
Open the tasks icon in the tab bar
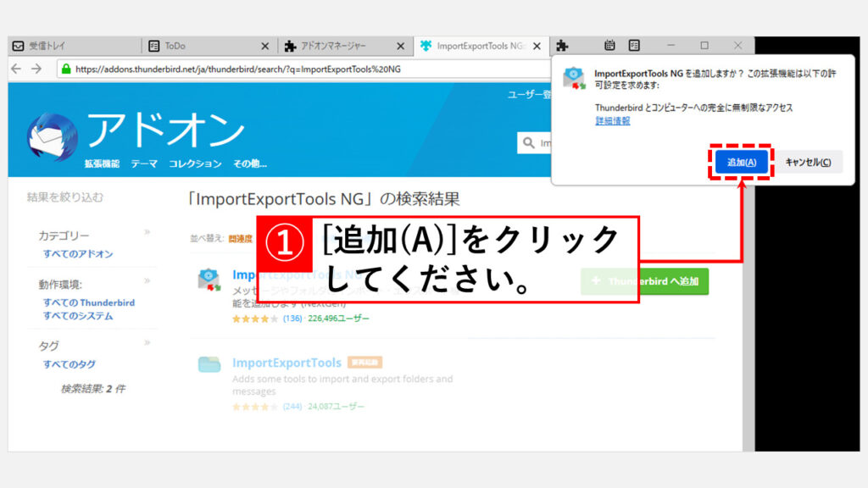pos(634,46)
